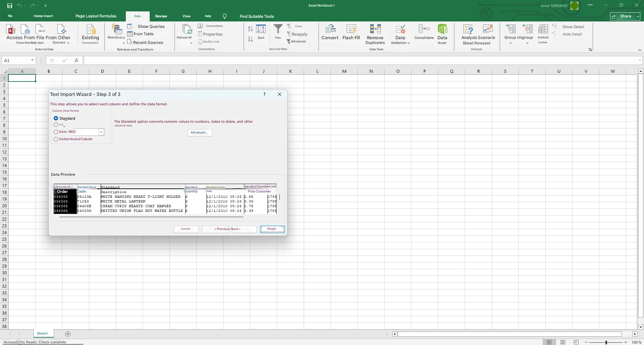Open the Data Model icon
This screenshot has height=345, width=644.
point(442,29)
